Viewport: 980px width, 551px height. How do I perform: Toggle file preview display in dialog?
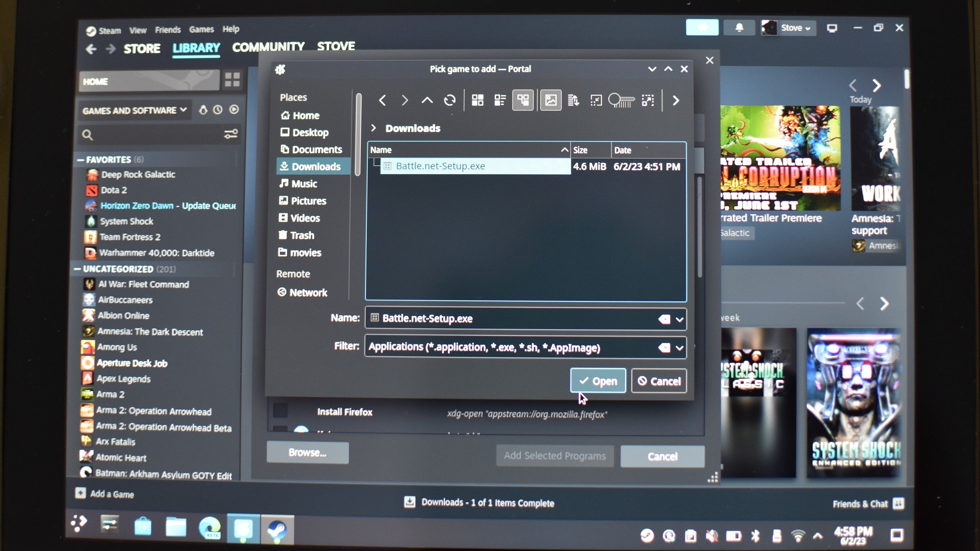click(550, 101)
